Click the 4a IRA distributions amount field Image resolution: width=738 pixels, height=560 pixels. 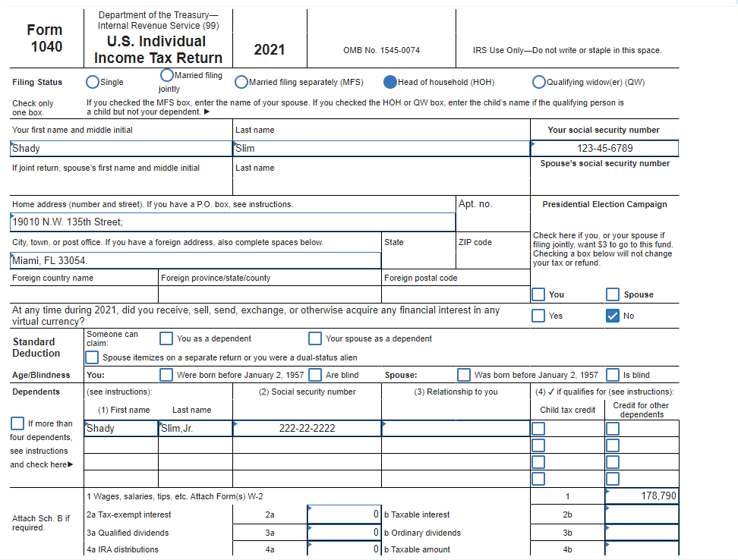click(x=344, y=549)
